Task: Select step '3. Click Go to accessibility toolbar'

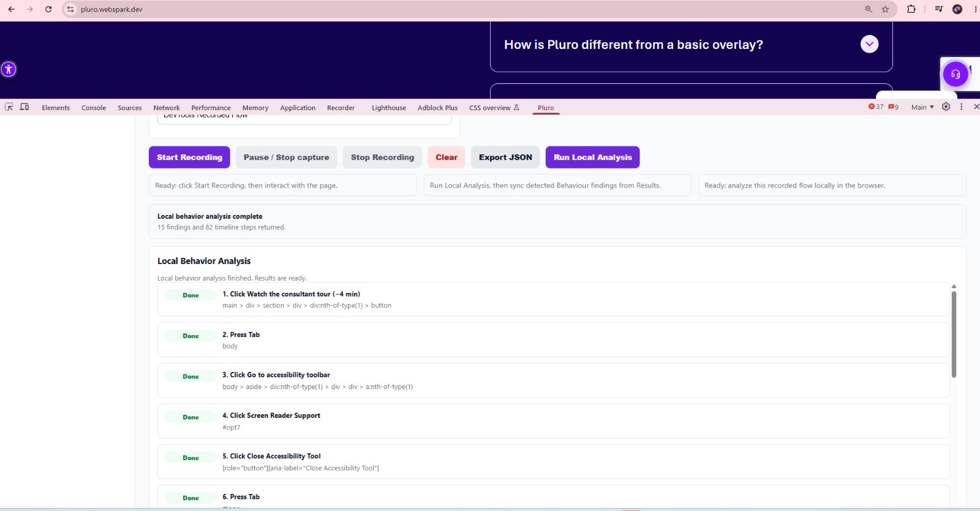Action: click(x=553, y=380)
